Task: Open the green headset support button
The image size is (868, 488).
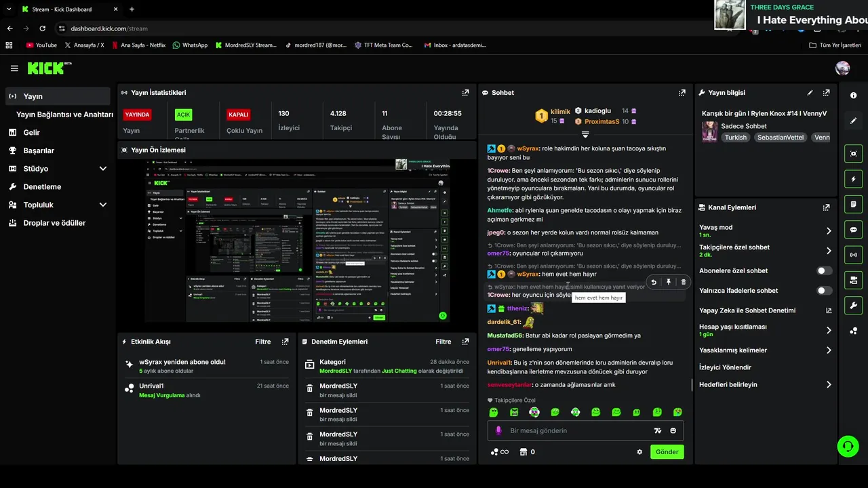Action: (x=848, y=446)
